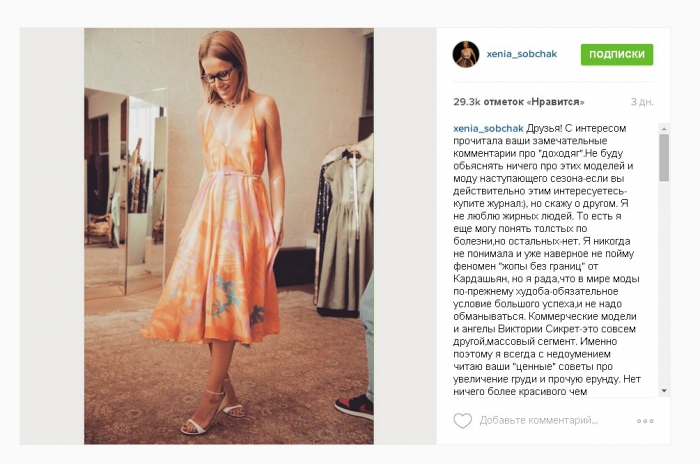Open xenia_sobchak username link beside the avatar
The width and height of the screenshot is (700, 464).
point(521,54)
